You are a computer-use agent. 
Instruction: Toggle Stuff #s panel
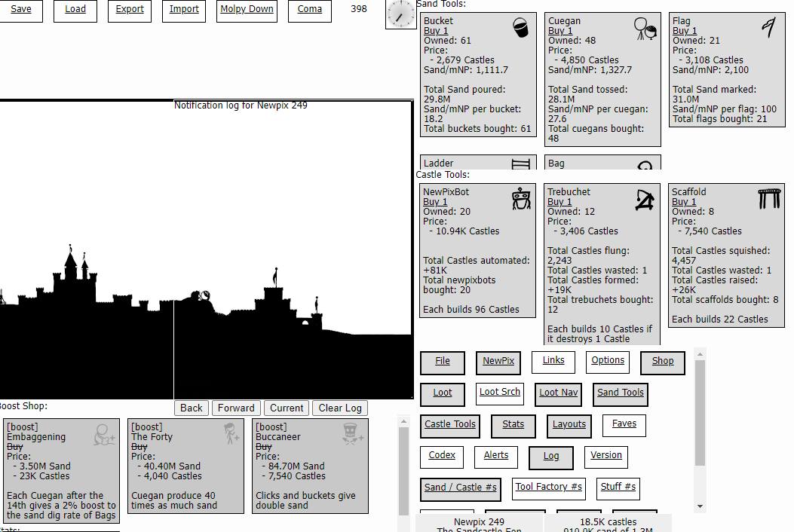[618, 488]
